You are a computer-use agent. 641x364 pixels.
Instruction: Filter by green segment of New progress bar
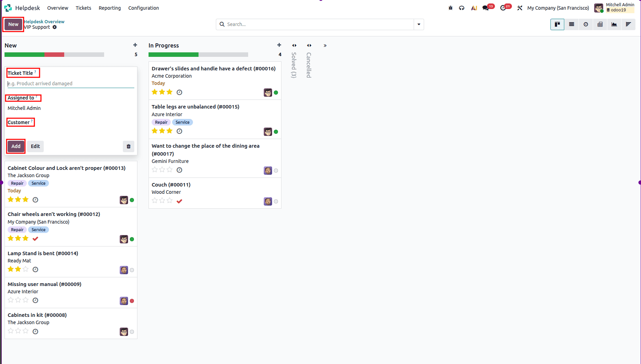pyautogui.click(x=24, y=55)
